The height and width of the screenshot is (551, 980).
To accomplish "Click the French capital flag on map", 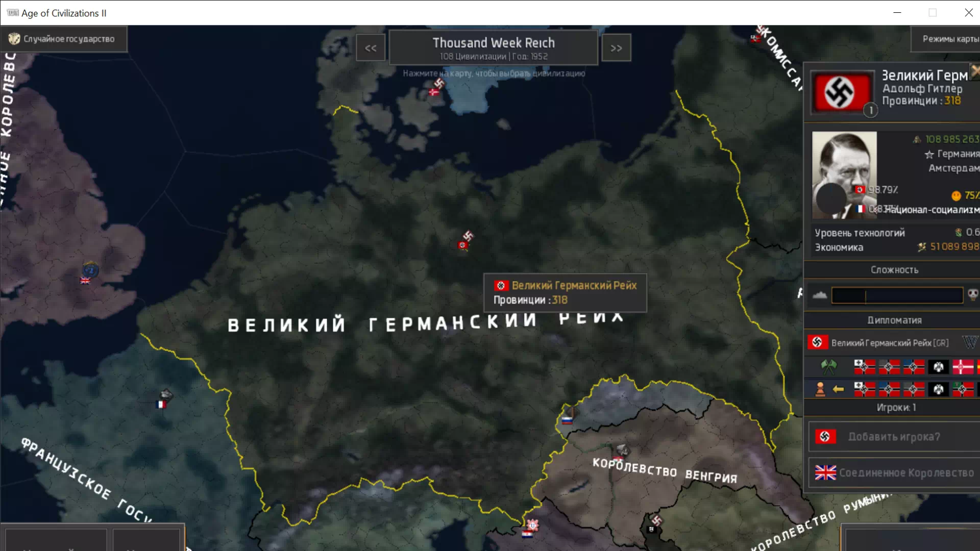I will [161, 404].
